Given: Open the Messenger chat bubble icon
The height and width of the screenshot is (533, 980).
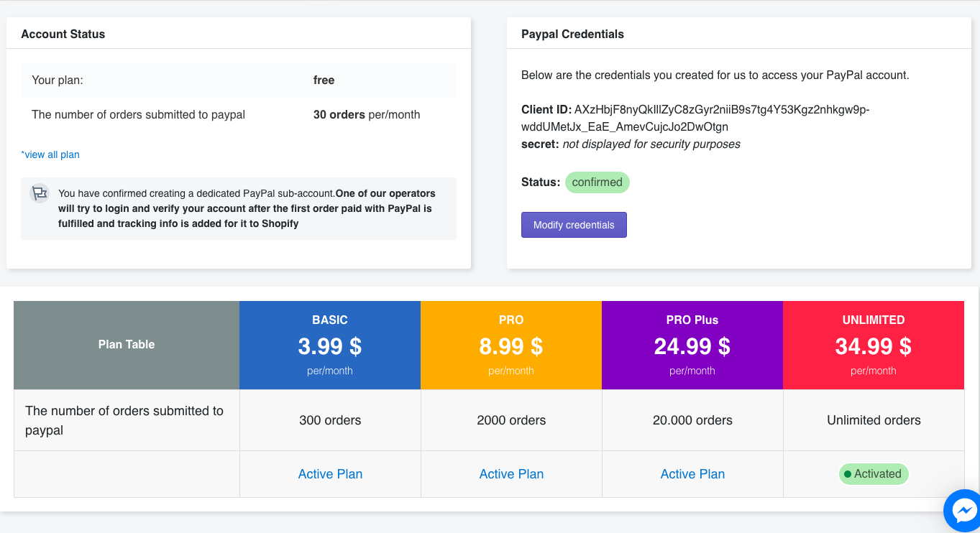Looking at the screenshot, I should (963, 511).
